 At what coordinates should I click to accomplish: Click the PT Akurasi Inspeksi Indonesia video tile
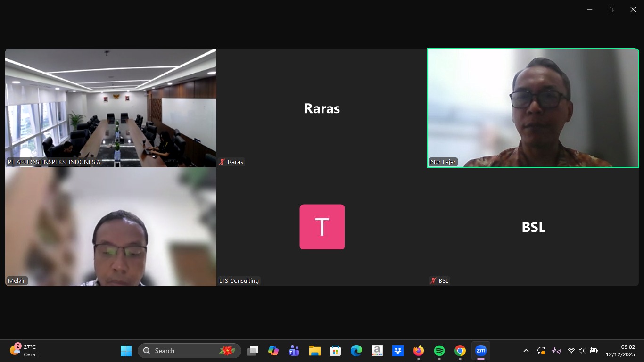click(110, 108)
